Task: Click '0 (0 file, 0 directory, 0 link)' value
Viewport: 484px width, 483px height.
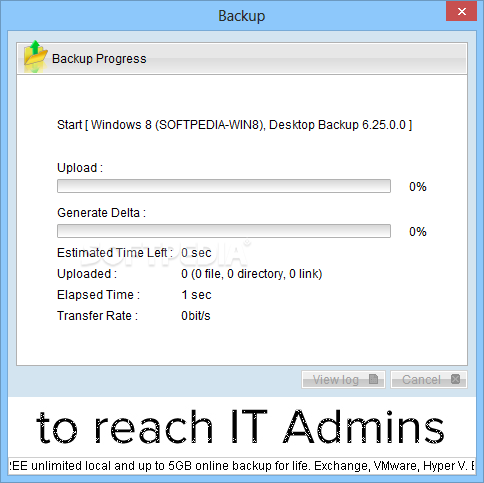Action: (x=252, y=274)
